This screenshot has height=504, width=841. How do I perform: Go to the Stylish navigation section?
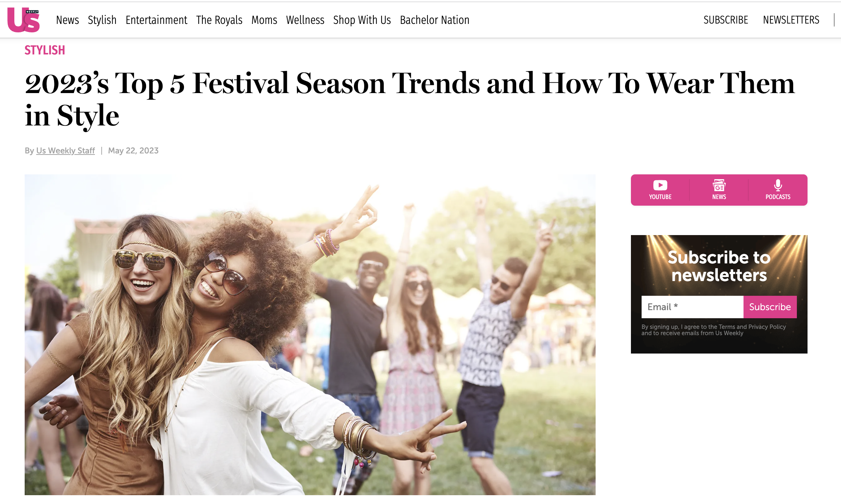coord(102,20)
